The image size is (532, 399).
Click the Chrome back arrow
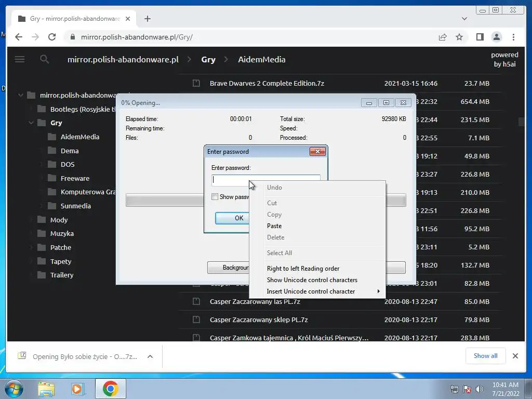click(x=19, y=37)
